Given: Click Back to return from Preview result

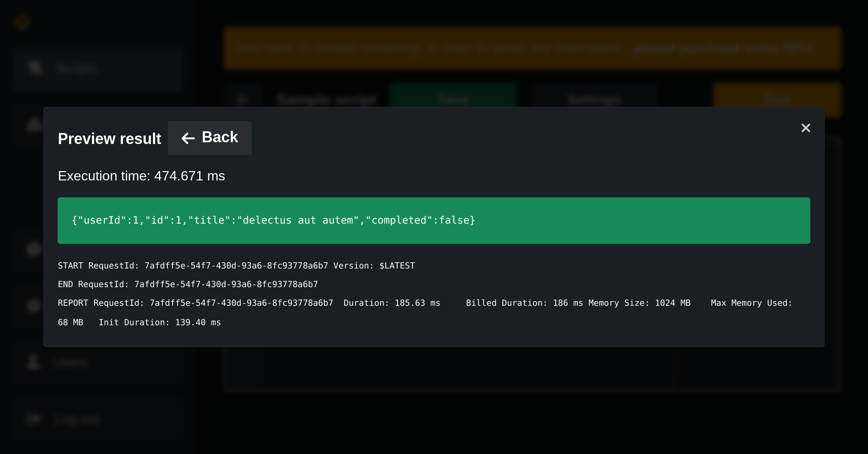Looking at the screenshot, I should click(210, 138).
